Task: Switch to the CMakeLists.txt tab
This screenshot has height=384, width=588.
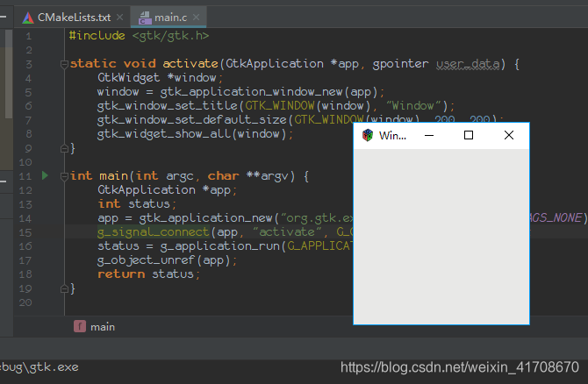Action: [x=74, y=18]
